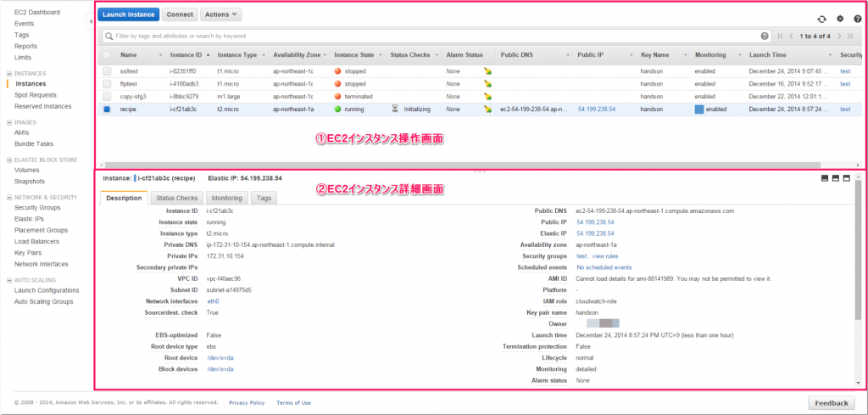Minimize the detail pane using the first layout icon
Viewport: 868px width, 415px height.
click(x=824, y=178)
